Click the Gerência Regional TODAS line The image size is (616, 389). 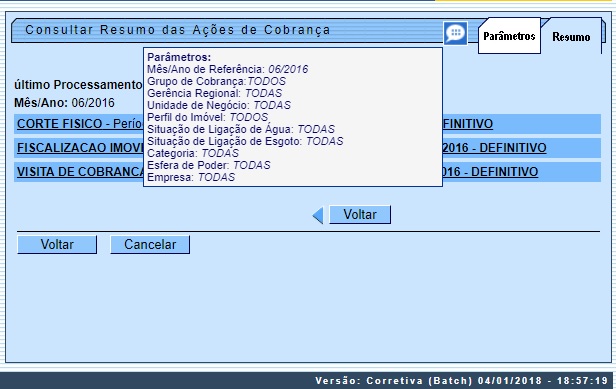coord(214,93)
